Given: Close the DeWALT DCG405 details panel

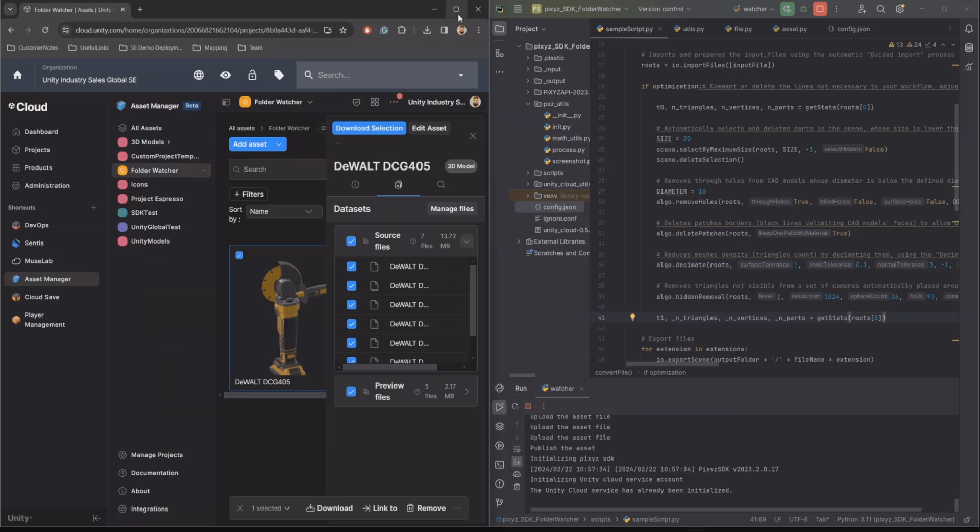Looking at the screenshot, I should point(473,136).
